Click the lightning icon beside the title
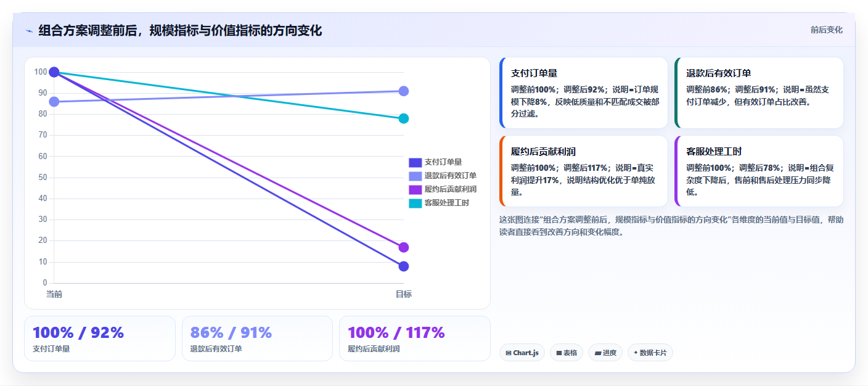 click(29, 31)
